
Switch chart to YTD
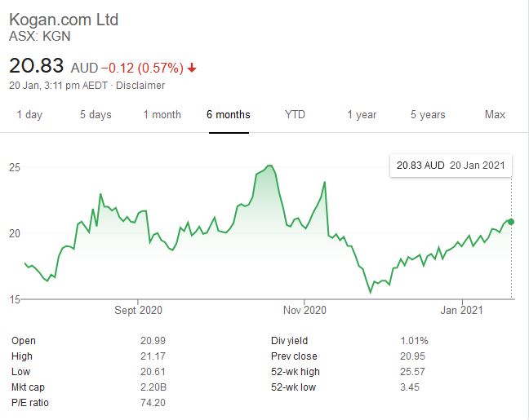pyautogui.click(x=295, y=114)
